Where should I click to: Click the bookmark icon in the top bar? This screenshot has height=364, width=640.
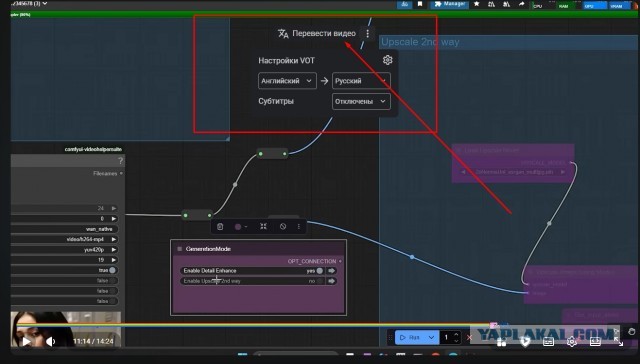pyautogui.click(x=420, y=4)
